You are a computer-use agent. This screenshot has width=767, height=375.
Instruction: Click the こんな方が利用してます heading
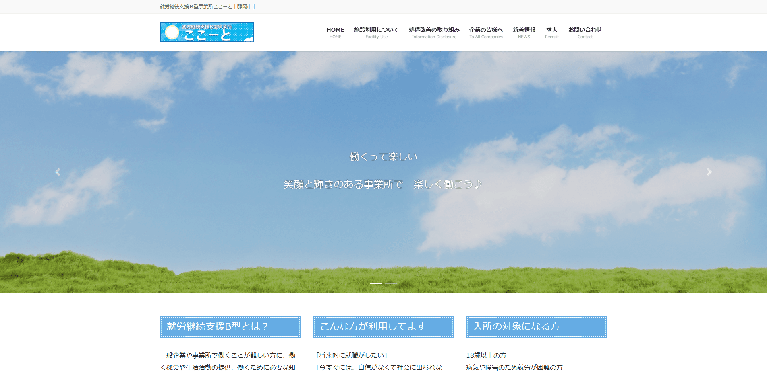pos(383,327)
